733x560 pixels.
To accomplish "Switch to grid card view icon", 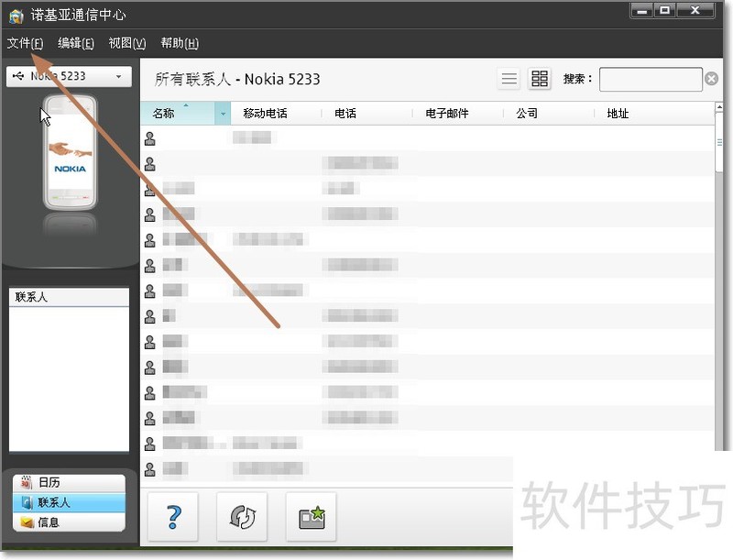I will pyautogui.click(x=540, y=79).
